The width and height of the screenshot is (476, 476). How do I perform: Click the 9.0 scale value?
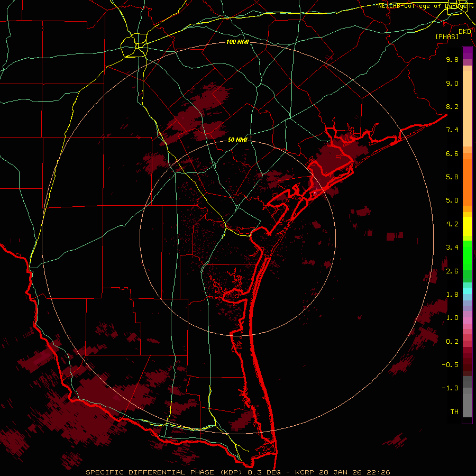click(x=452, y=83)
